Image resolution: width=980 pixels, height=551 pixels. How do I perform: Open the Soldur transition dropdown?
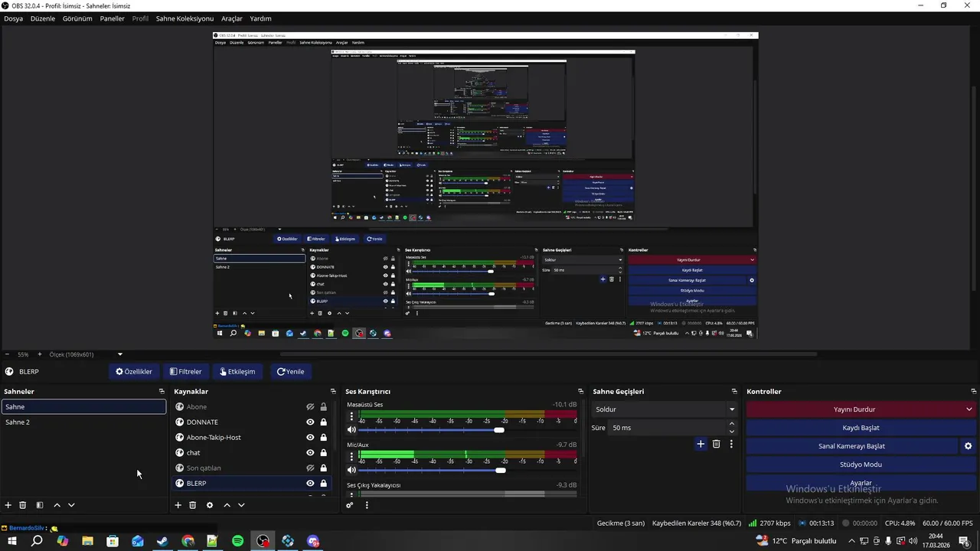[x=665, y=409]
